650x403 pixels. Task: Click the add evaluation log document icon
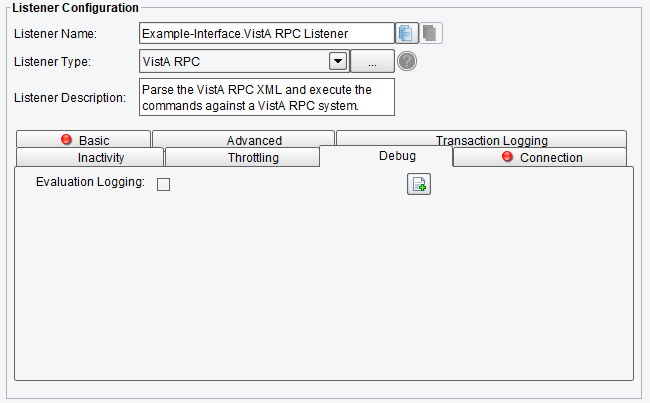[x=419, y=184]
